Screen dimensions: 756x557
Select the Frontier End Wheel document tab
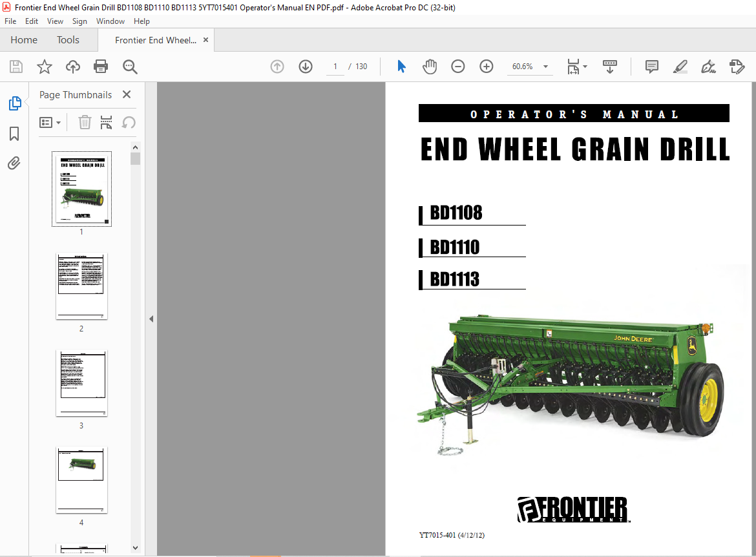[156, 40]
